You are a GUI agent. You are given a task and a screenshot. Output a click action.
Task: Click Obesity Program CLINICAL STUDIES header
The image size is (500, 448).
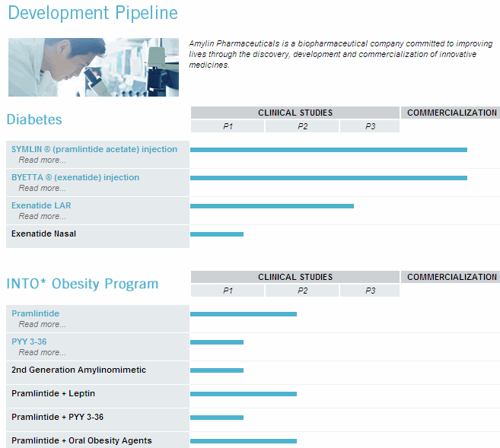[x=295, y=277]
